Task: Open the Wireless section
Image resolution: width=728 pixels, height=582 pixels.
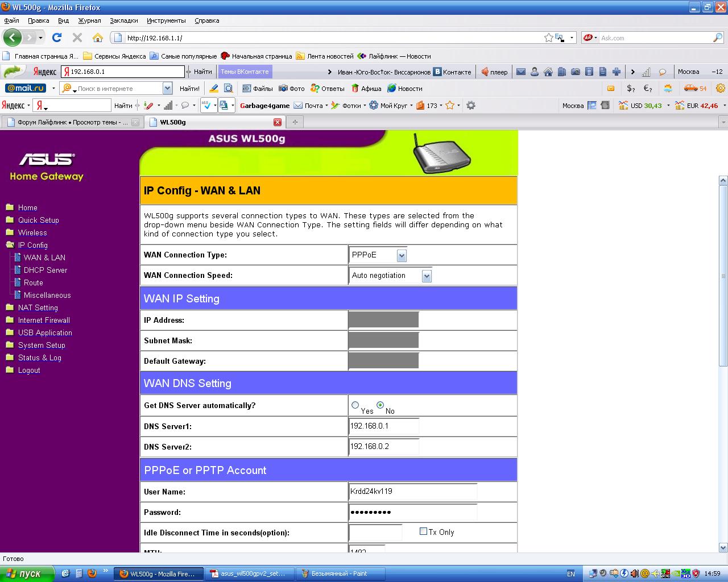Action: [x=32, y=232]
